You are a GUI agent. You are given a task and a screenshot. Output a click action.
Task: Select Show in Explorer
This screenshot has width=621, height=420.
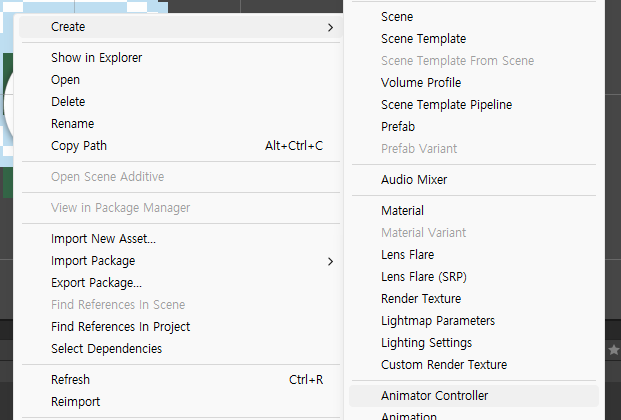coord(96,58)
